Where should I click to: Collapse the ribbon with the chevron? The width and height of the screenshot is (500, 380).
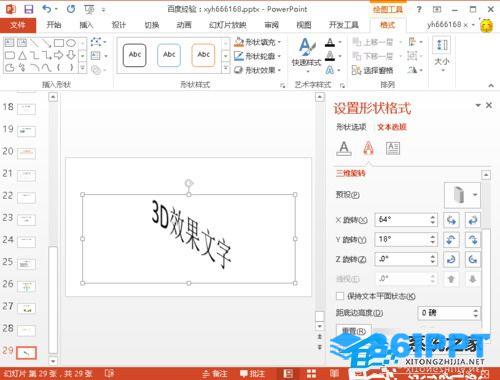(491, 86)
